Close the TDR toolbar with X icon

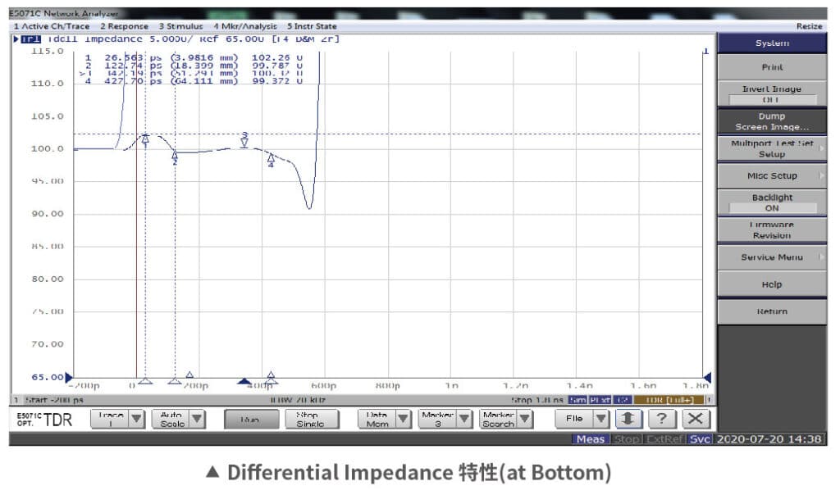(x=696, y=419)
